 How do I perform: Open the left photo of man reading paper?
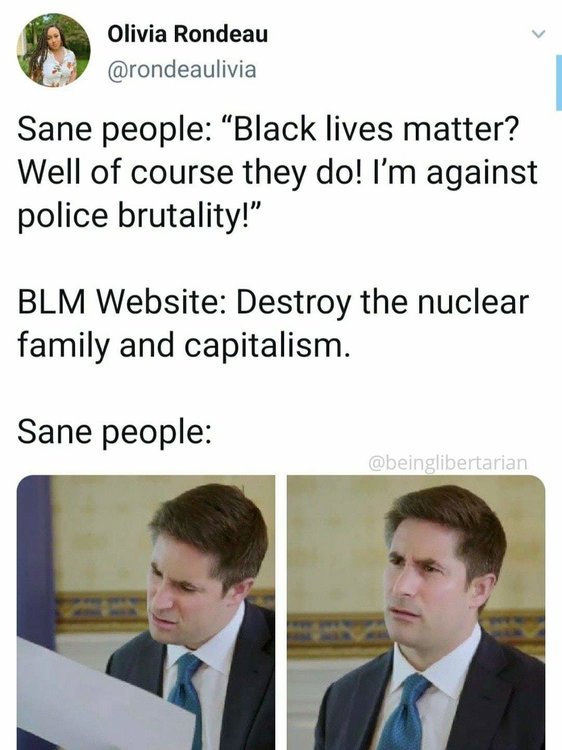tap(146, 612)
